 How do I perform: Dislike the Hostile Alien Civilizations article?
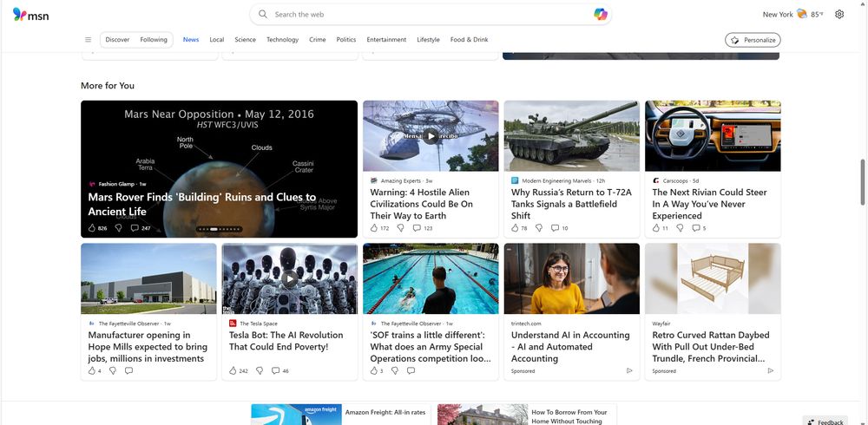(401, 228)
